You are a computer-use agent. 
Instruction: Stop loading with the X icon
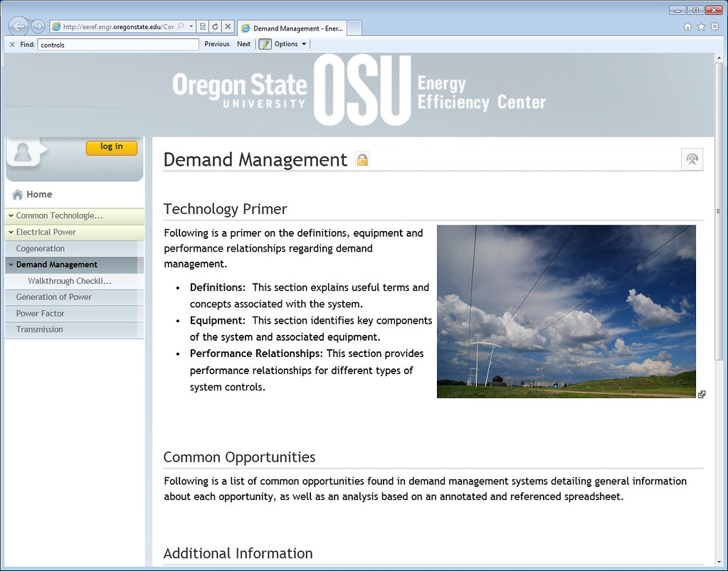click(228, 27)
